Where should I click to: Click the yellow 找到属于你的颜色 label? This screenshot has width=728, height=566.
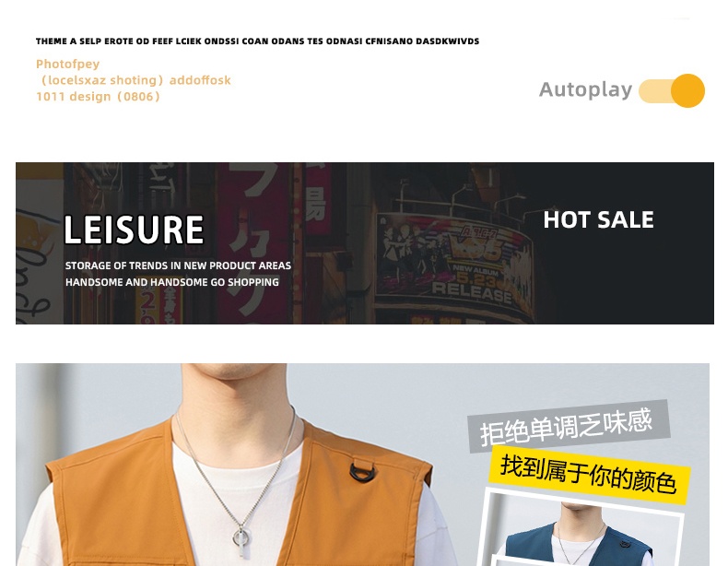[589, 475]
